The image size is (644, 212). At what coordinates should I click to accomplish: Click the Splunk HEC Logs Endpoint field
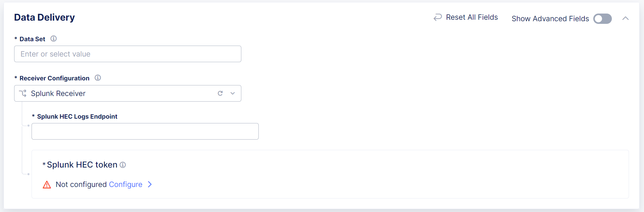pos(145,131)
